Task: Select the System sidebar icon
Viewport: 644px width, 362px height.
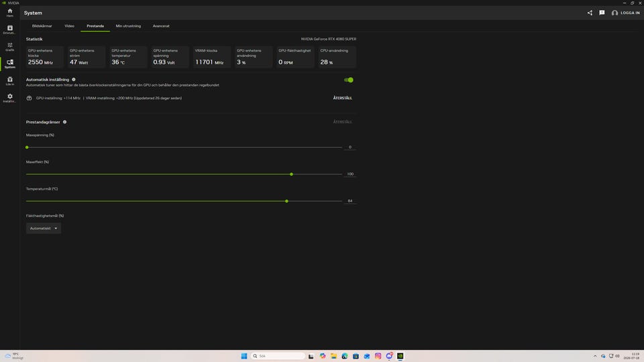Action: pyautogui.click(x=10, y=64)
